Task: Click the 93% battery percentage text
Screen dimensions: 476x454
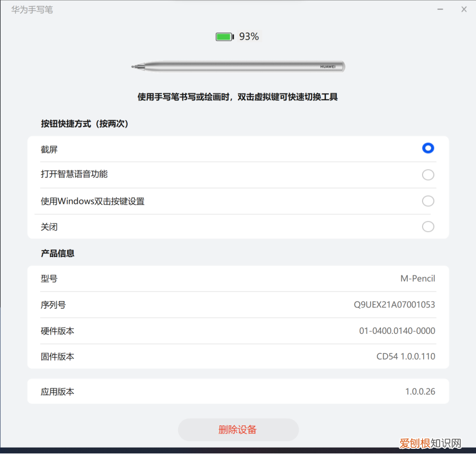Action: point(249,36)
